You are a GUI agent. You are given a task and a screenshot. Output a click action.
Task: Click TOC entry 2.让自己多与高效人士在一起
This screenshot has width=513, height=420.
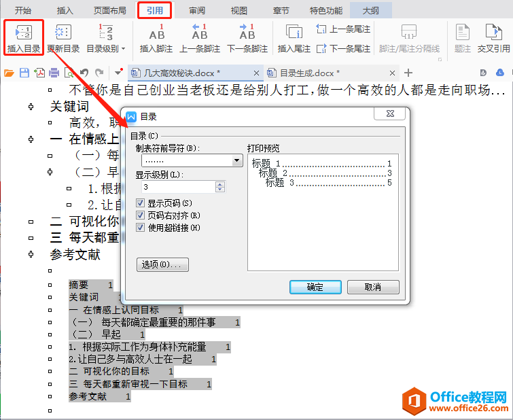tap(142, 359)
